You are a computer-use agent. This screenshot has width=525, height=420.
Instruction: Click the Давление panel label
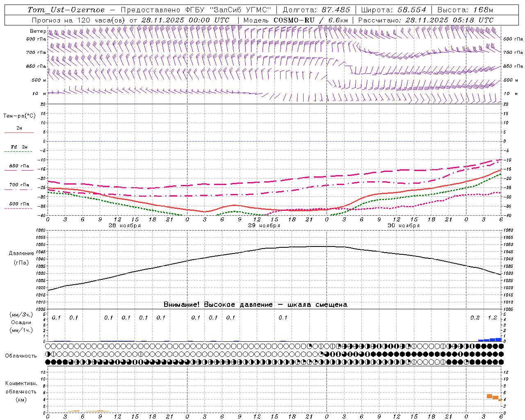coord(21,253)
